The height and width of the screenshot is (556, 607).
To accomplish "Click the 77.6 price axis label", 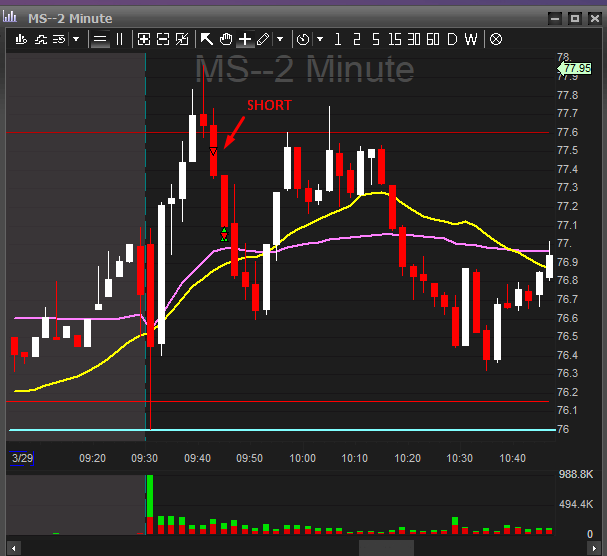I will [x=567, y=132].
